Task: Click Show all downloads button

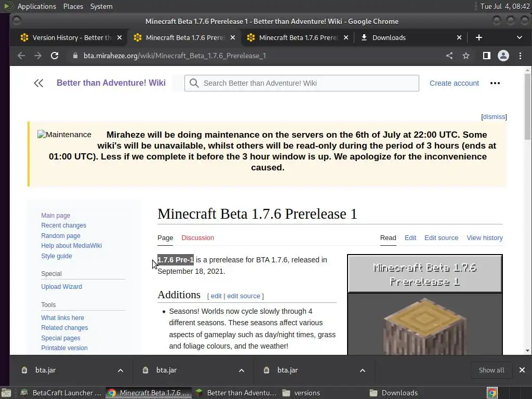Action: [x=491, y=370]
